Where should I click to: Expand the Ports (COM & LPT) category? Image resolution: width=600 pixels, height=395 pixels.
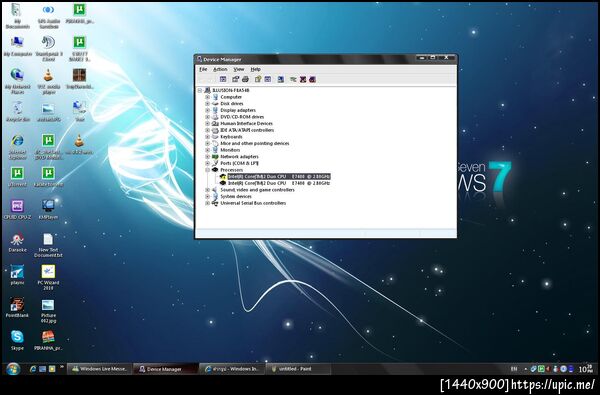click(207, 163)
